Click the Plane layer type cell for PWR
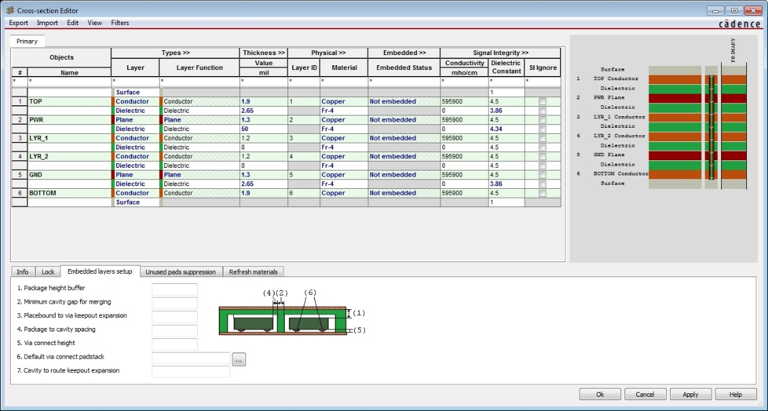The height and width of the screenshot is (411, 768). point(136,120)
